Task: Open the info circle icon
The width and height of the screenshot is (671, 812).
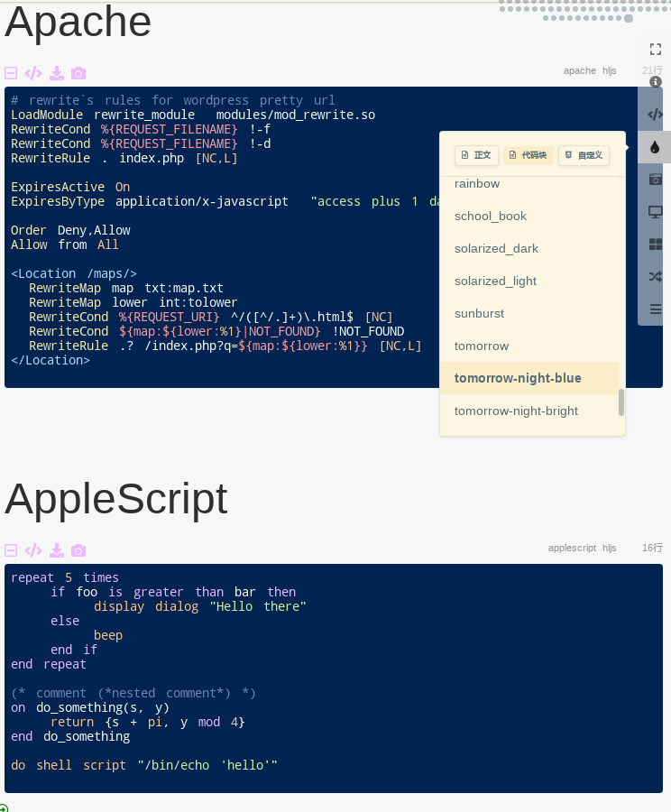Action: pos(656,82)
